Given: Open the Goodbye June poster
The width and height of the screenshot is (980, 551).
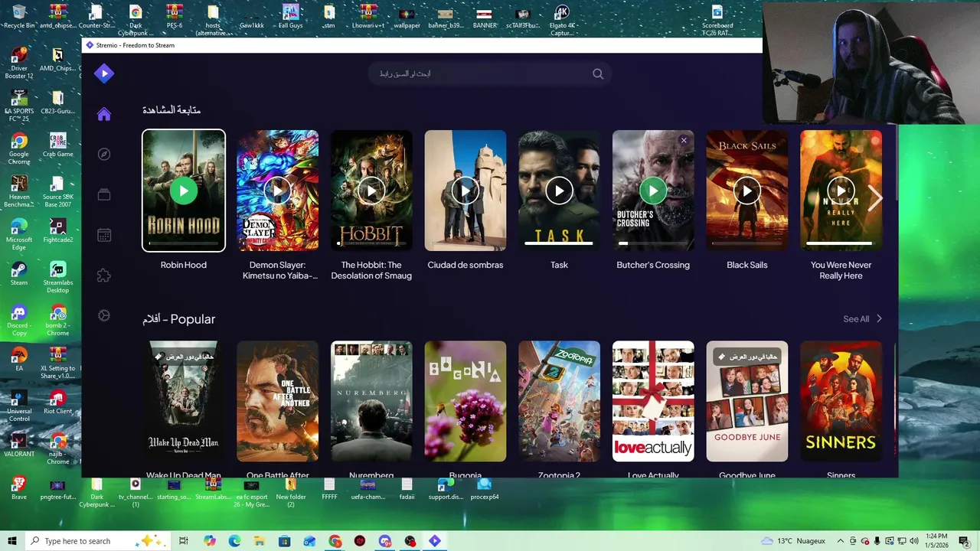Looking at the screenshot, I should coord(747,401).
